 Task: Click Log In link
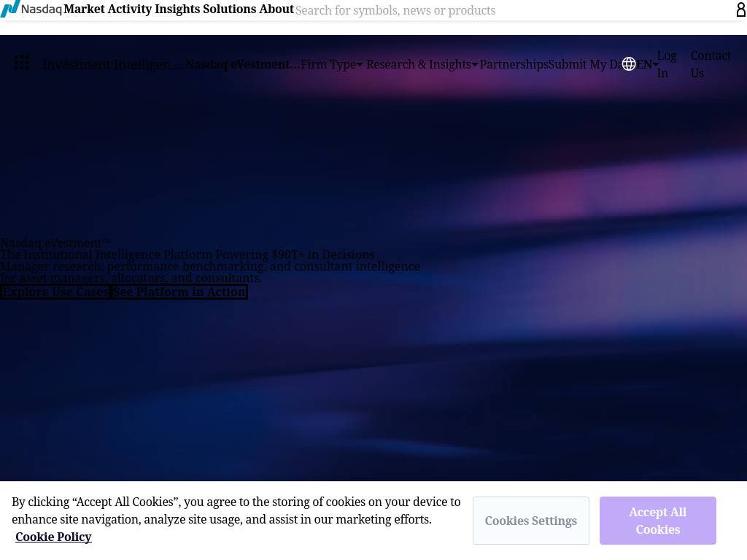pos(667,64)
